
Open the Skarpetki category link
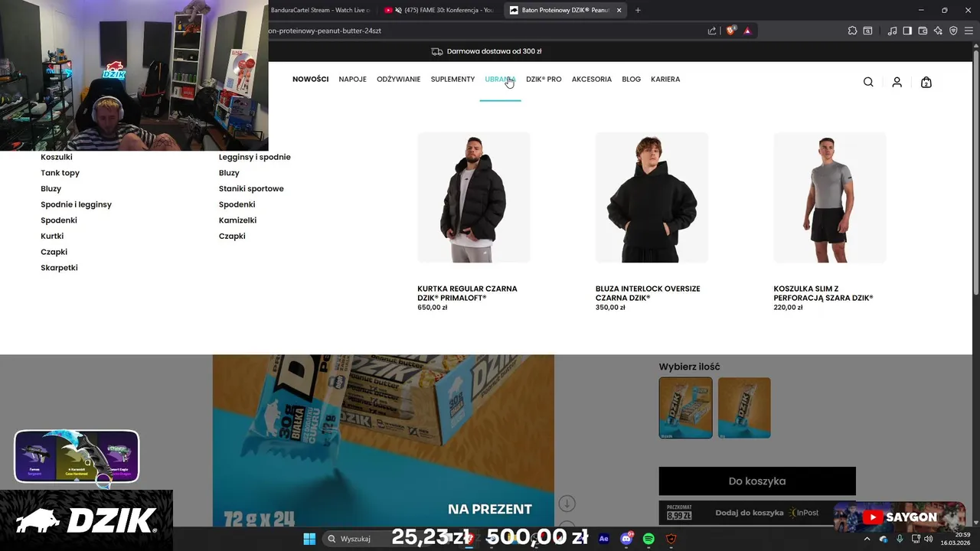[x=59, y=268]
